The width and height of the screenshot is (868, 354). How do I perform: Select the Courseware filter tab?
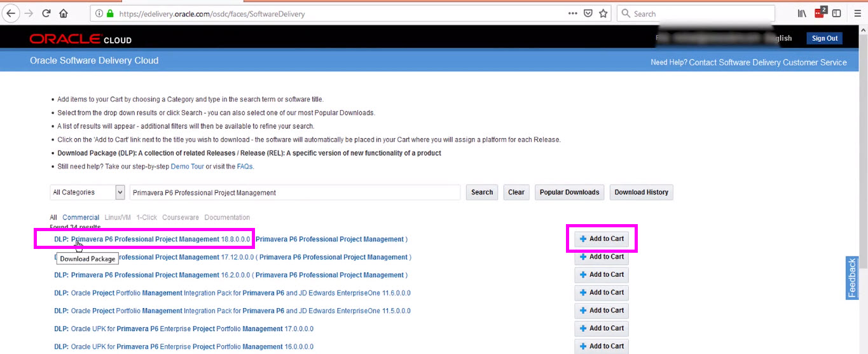[181, 217]
